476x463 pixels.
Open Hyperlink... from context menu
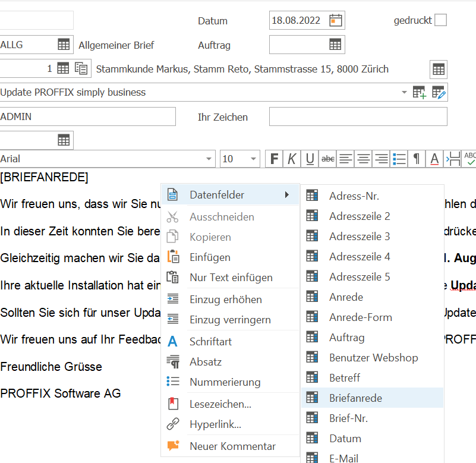pyautogui.click(x=231, y=424)
